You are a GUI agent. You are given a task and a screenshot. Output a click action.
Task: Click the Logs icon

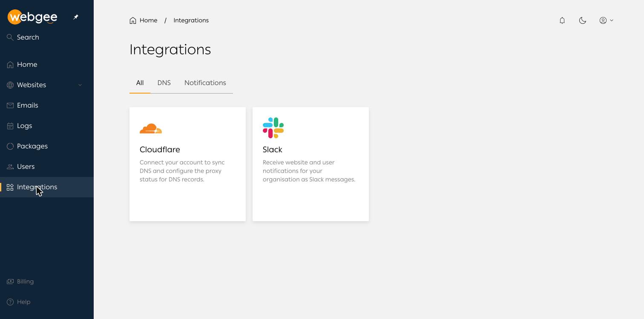coord(10,126)
